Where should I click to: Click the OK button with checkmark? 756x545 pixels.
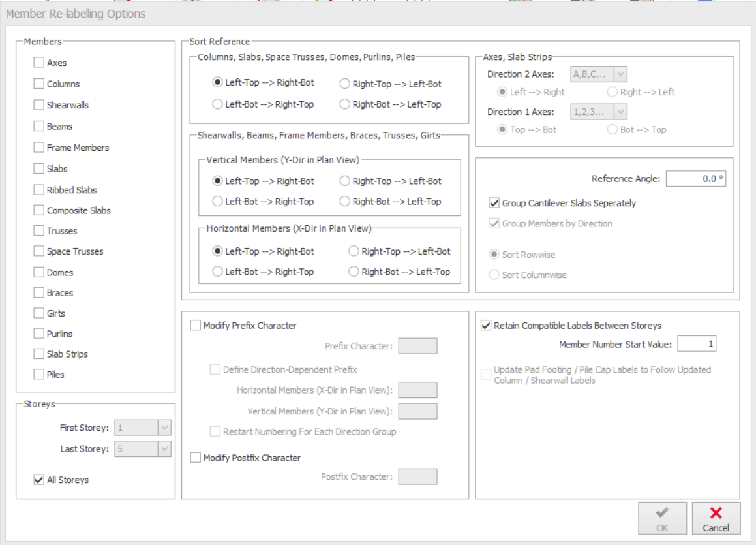662,518
